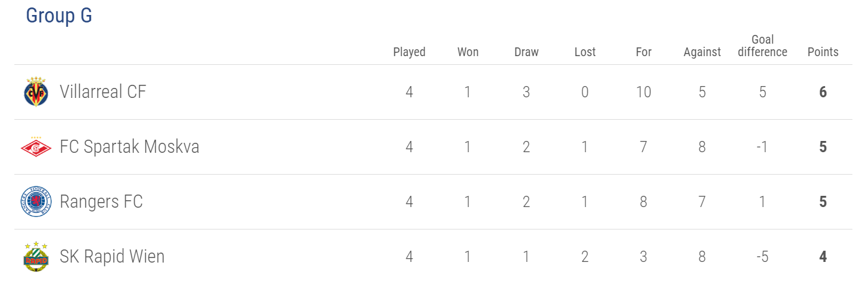Click the SK Rapid Wien crest
Screen dimensions: 868x290
click(x=36, y=256)
